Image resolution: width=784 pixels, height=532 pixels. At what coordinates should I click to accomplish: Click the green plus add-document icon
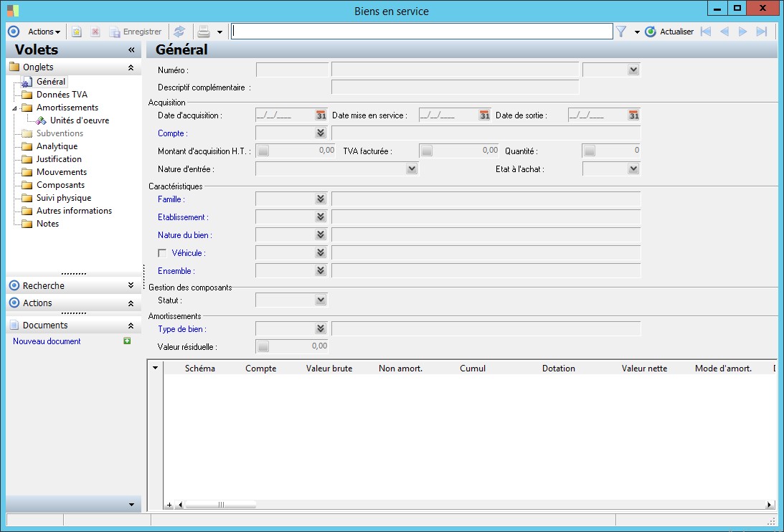[x=127, y=341]
